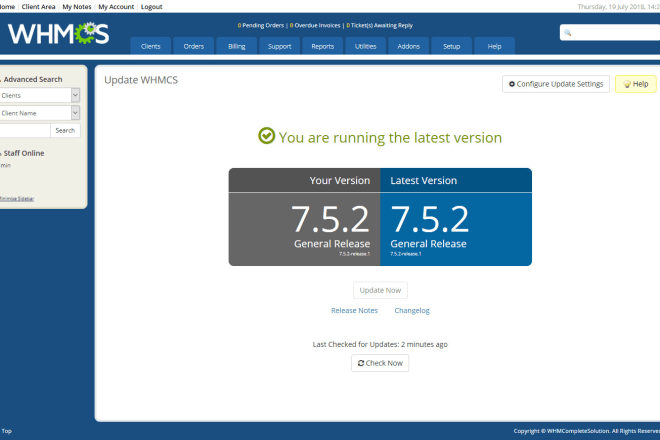Open the Setup menu tab
660x440 pixels.
[451, 46]
